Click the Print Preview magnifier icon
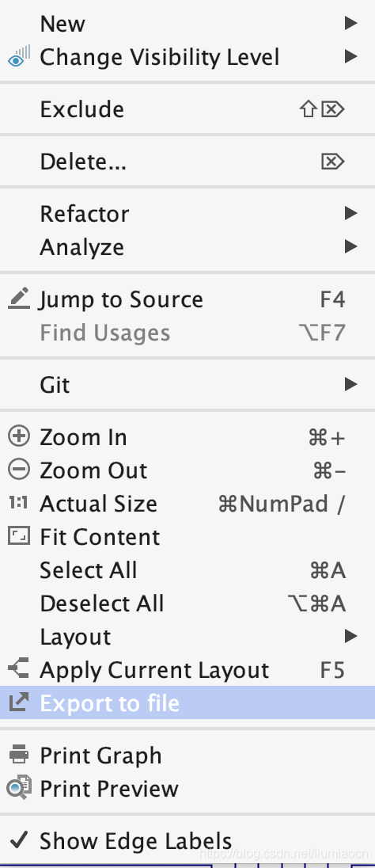Screen dimensions: 375x868 click(x=19, y=788)
